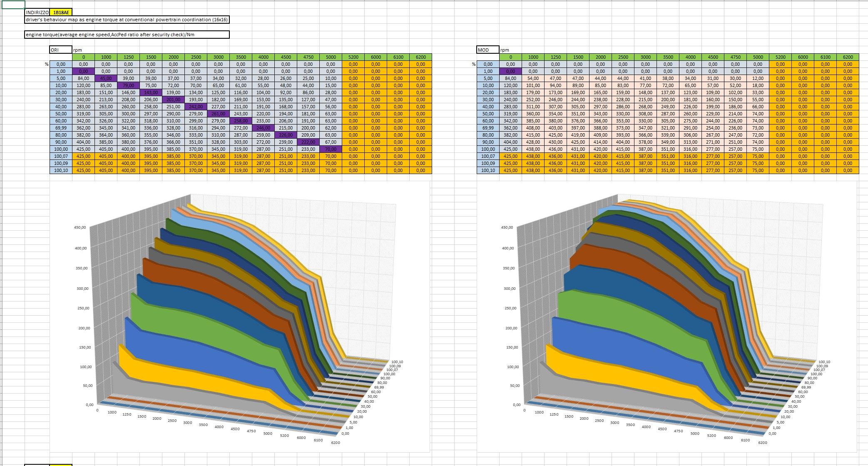Select the yellow 1B18AE address cell
The height and width of the screenshot is (466, 868).
tap(61, 12)
